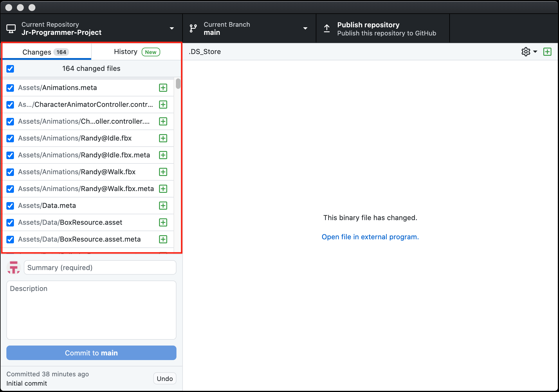Click the green added-file icon beside the gear
This screenshot has height=392, width=559.
547,52
